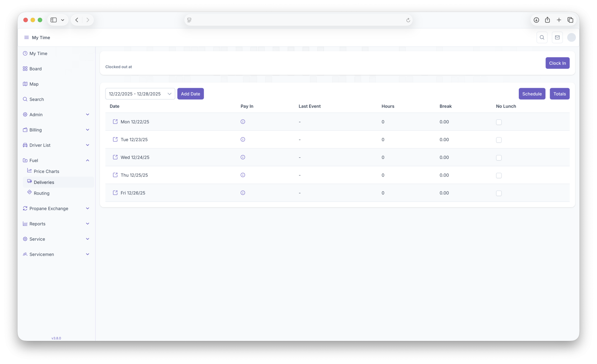Click the search magnifier icon in header

(x=542, y=38)
